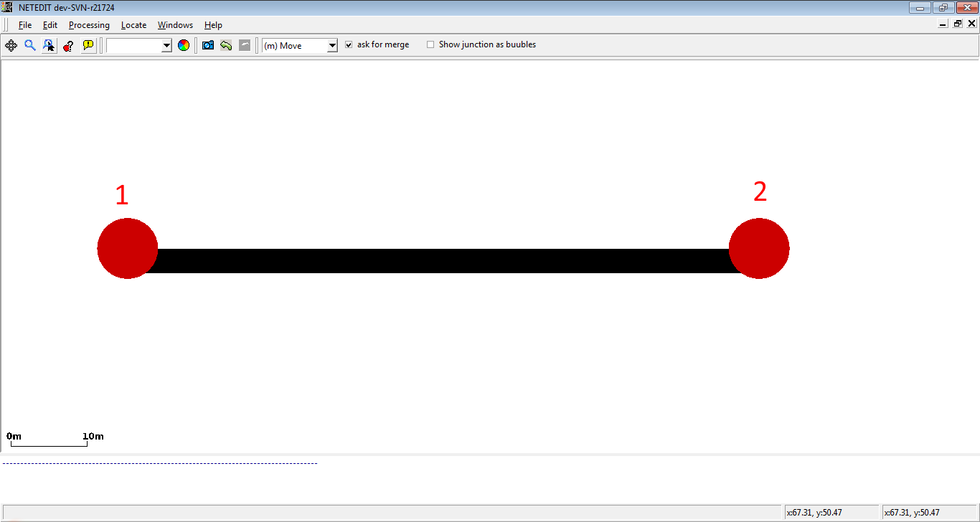The height and width of the screenshot is (522, 980).
Task: Click the recenter view icon
Action: click(11, 45)
